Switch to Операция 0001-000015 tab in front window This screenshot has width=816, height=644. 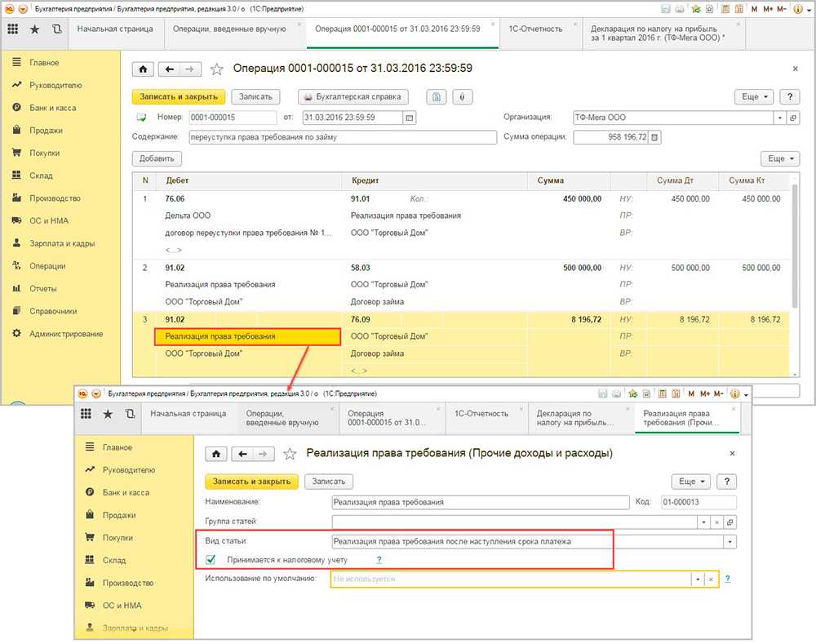point(386,418)
